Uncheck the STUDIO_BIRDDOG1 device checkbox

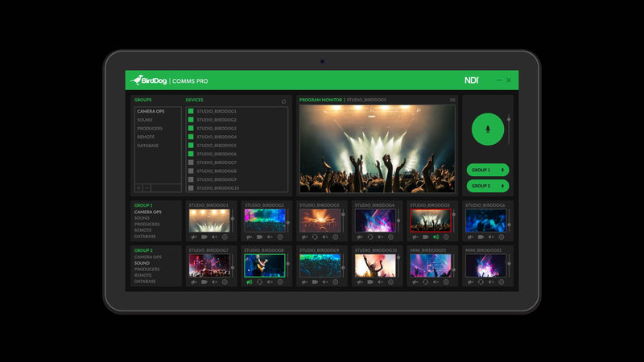tap(191, 111)
